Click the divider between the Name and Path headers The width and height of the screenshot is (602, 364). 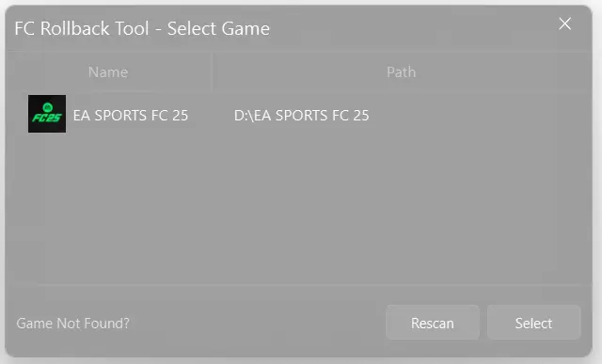coord(213,72)
